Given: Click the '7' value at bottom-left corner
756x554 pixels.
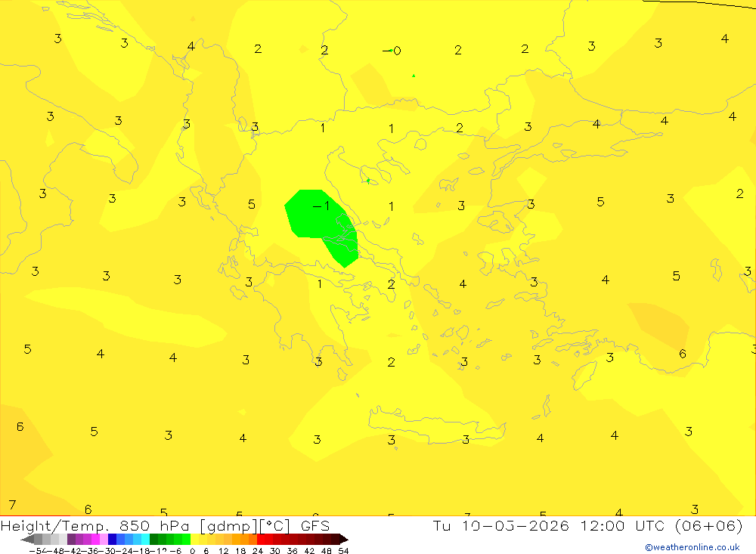Looking at the screenshot, I should 13,505.
